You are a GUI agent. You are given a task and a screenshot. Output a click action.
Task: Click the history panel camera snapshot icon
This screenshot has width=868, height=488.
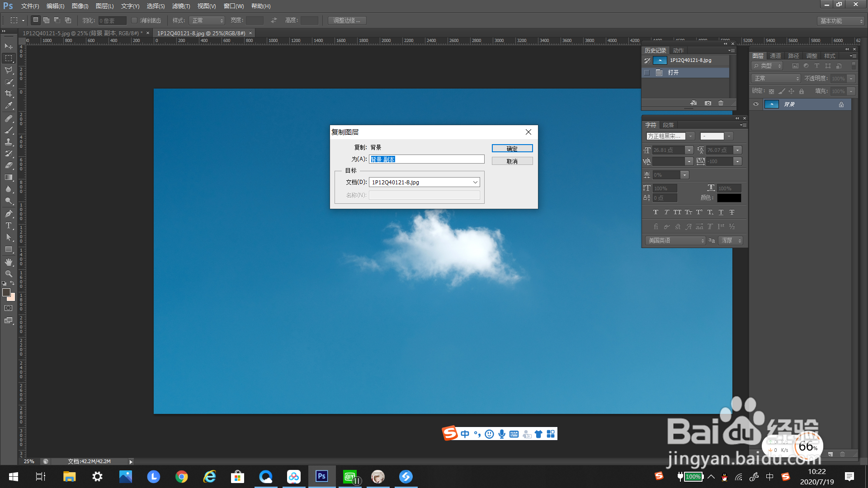pos(708,103)
